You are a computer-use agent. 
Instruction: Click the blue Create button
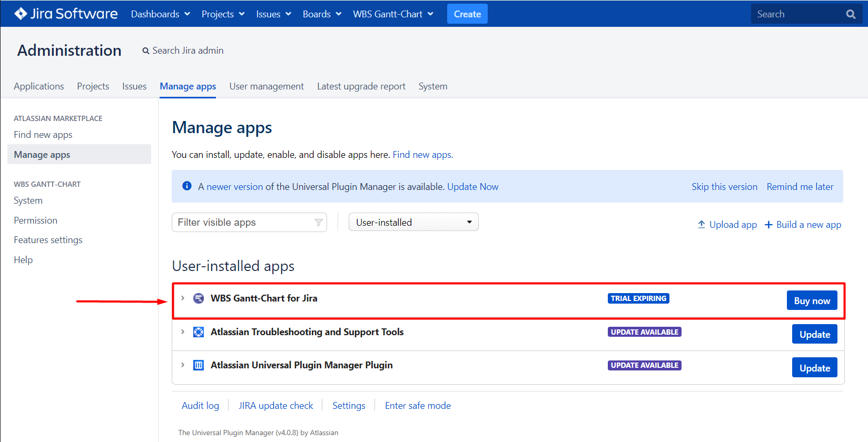coord(467,14)
